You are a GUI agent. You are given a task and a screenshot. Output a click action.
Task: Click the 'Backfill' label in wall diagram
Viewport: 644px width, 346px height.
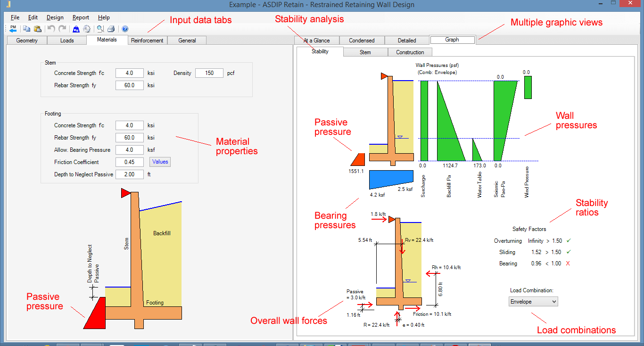[163, 233]
